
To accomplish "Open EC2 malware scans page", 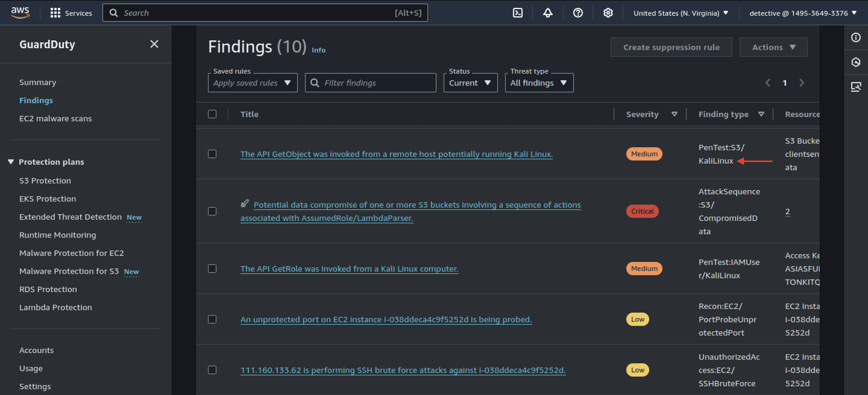I will tap(55, 119).
